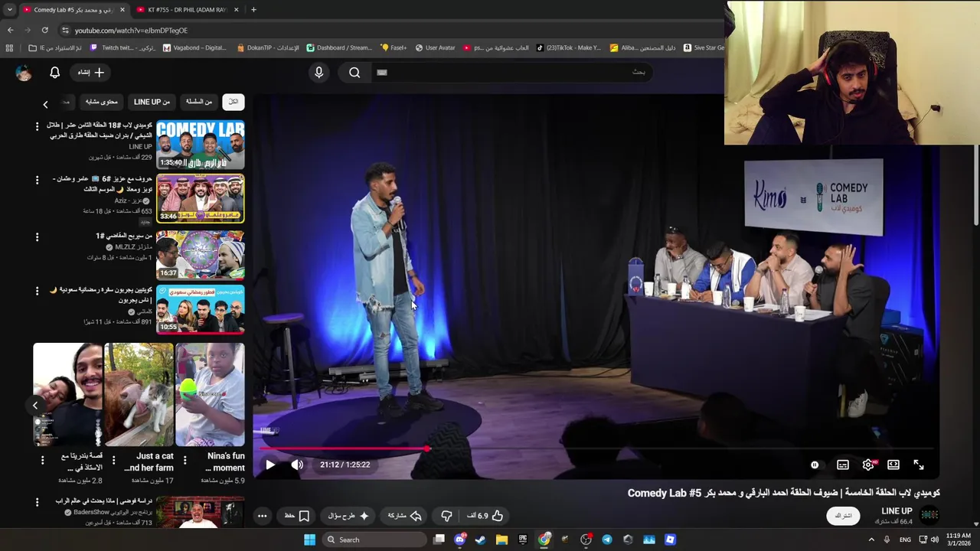This screenshot has height=551, width=980.
Task: Mute the video with the speaker icon
Action: click(297, 465)
